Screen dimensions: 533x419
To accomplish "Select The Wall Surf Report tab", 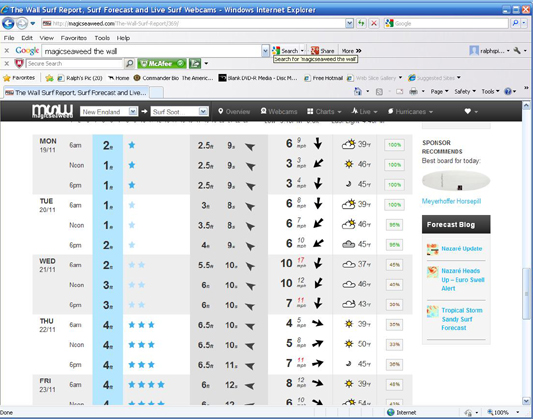I will (76, 92).
